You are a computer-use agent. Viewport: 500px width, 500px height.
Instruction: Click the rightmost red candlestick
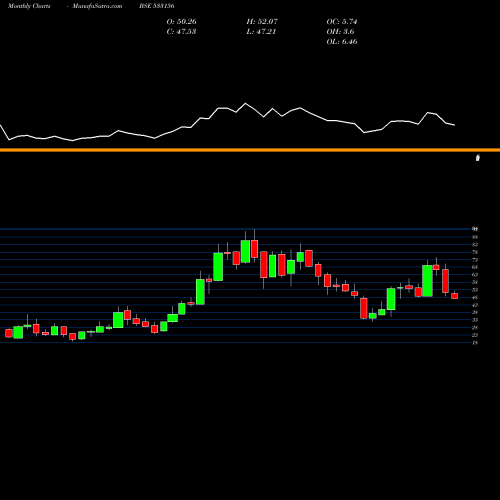pos(455,296)
